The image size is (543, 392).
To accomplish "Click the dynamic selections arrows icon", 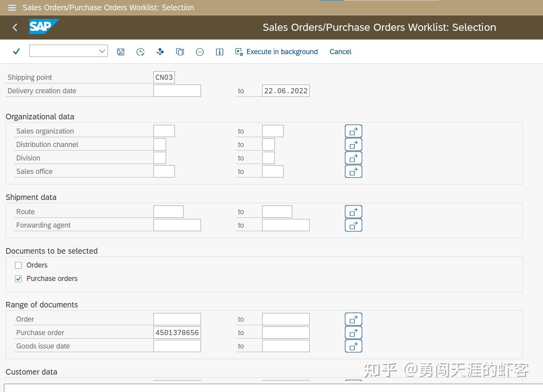I will (160, 51).
